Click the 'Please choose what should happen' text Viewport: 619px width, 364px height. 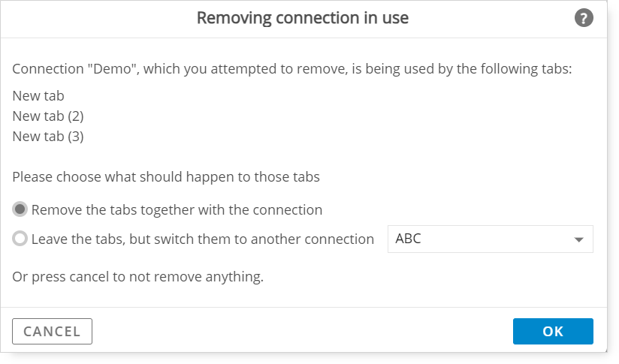click(166, 176)
